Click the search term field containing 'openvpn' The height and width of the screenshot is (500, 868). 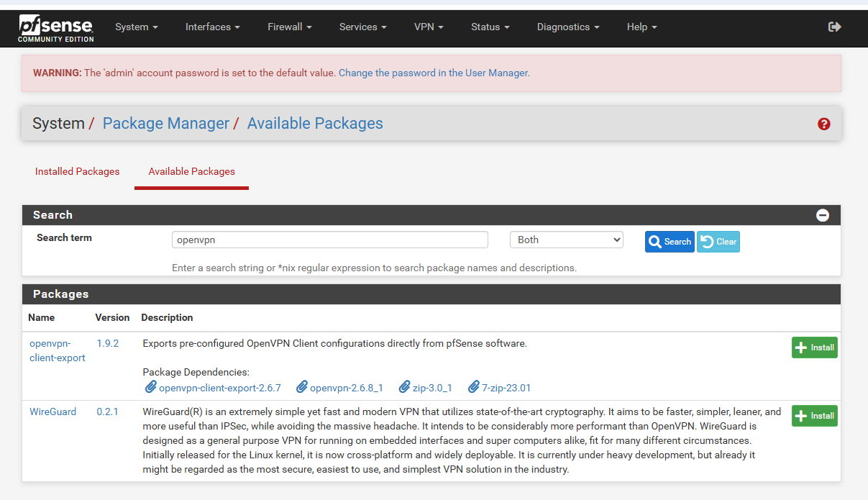[x=330, y=240]
